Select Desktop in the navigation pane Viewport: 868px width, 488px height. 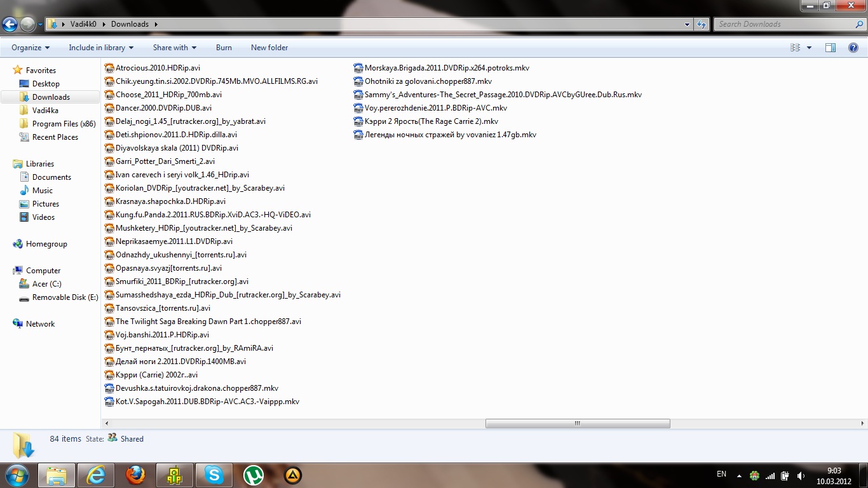46,84
